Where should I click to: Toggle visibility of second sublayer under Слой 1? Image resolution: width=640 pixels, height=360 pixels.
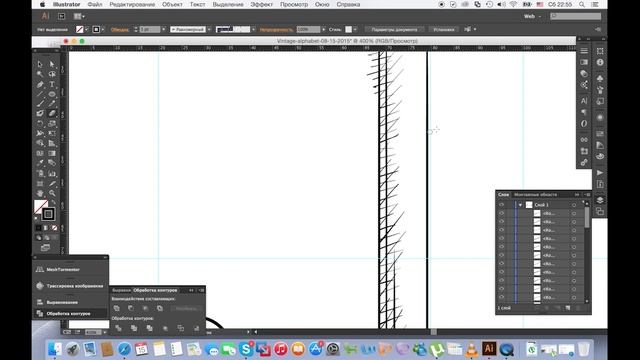click(501, 222)
